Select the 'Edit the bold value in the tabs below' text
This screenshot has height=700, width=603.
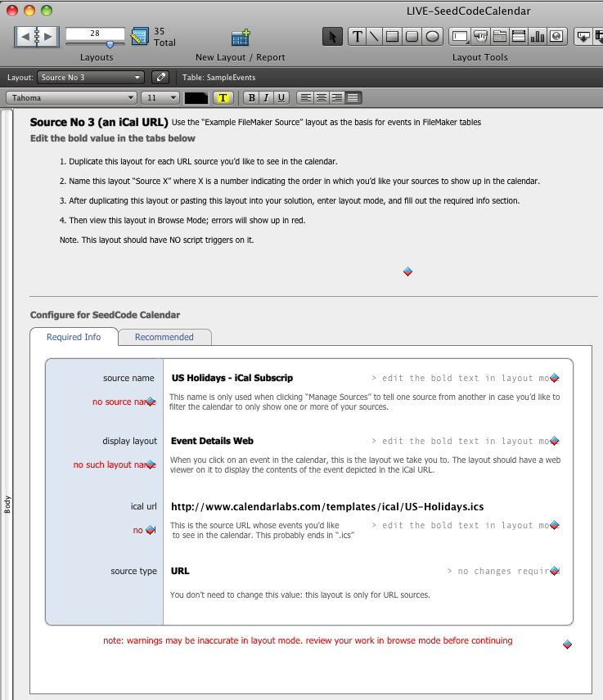113,138
